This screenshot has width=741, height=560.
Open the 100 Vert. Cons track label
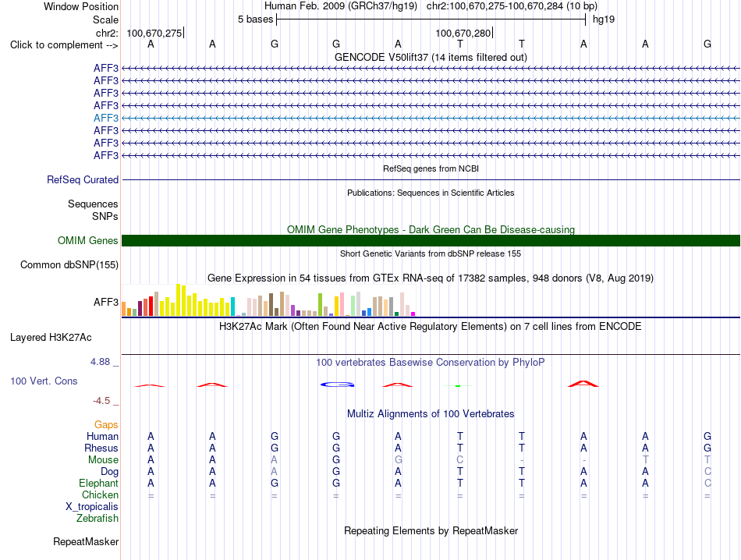(44, 381)
